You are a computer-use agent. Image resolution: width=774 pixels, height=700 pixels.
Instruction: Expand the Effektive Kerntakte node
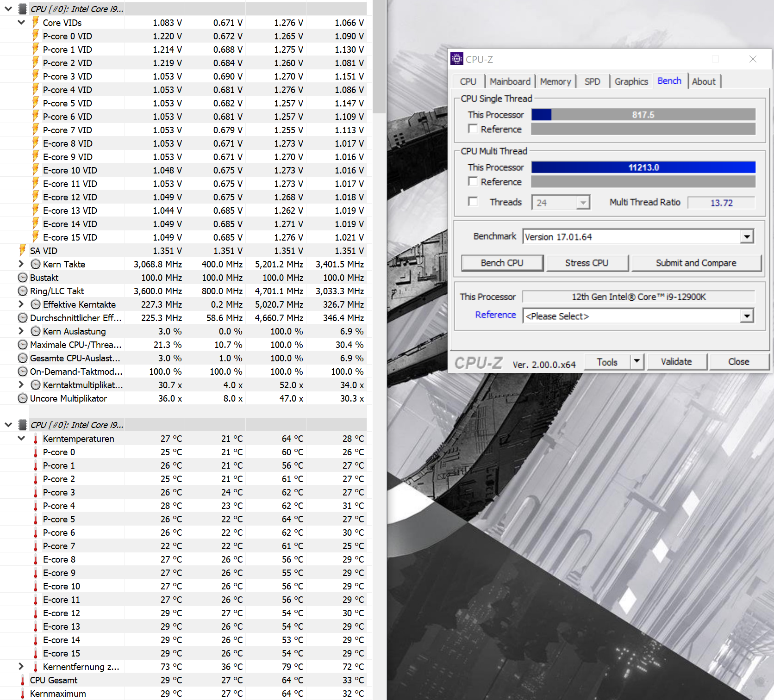[x=21, y=304]
